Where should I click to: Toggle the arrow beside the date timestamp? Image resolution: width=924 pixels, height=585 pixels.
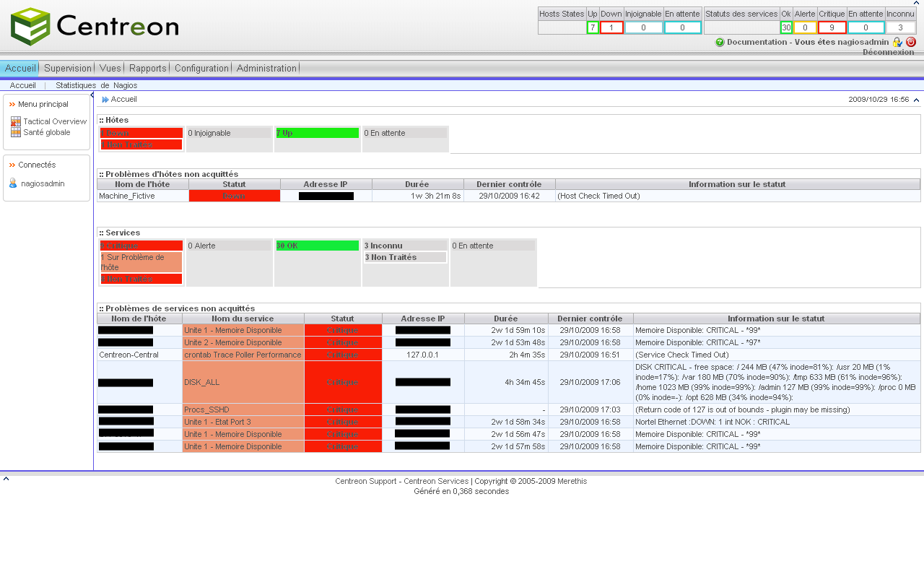pos(916,100)
